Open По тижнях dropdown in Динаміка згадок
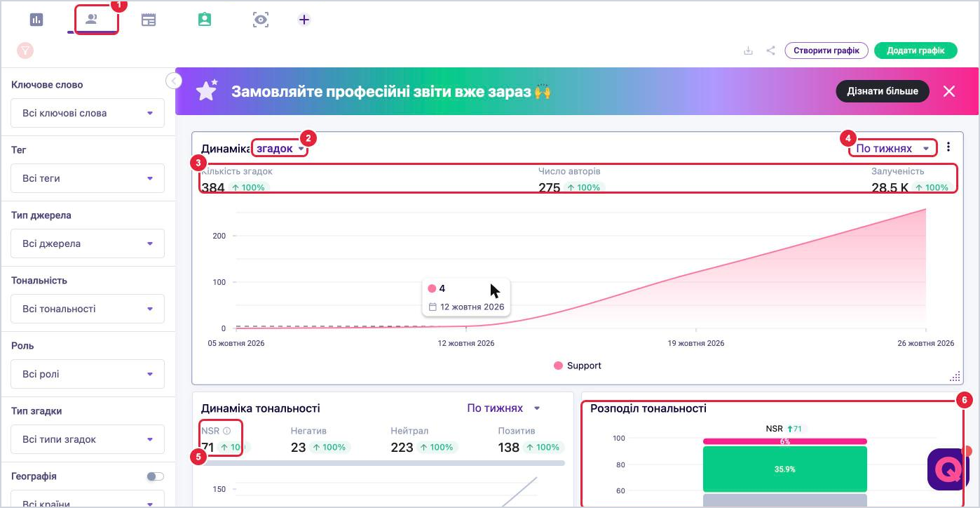Image resolution: width=980 pixels, height=508 pixels. (893, 149)
